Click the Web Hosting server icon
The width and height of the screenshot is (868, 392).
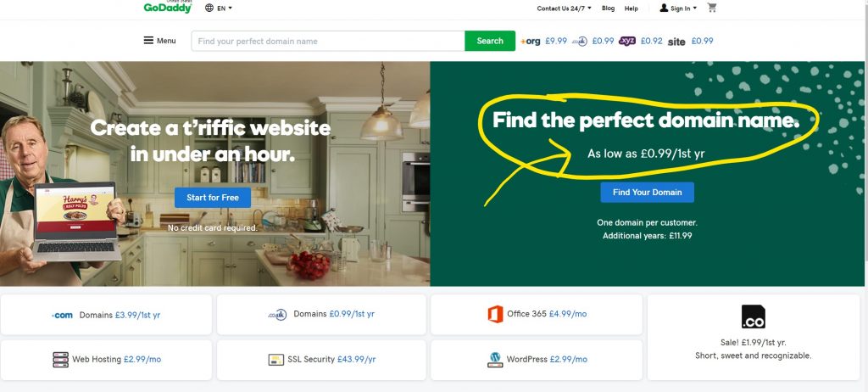click(60, 359)
